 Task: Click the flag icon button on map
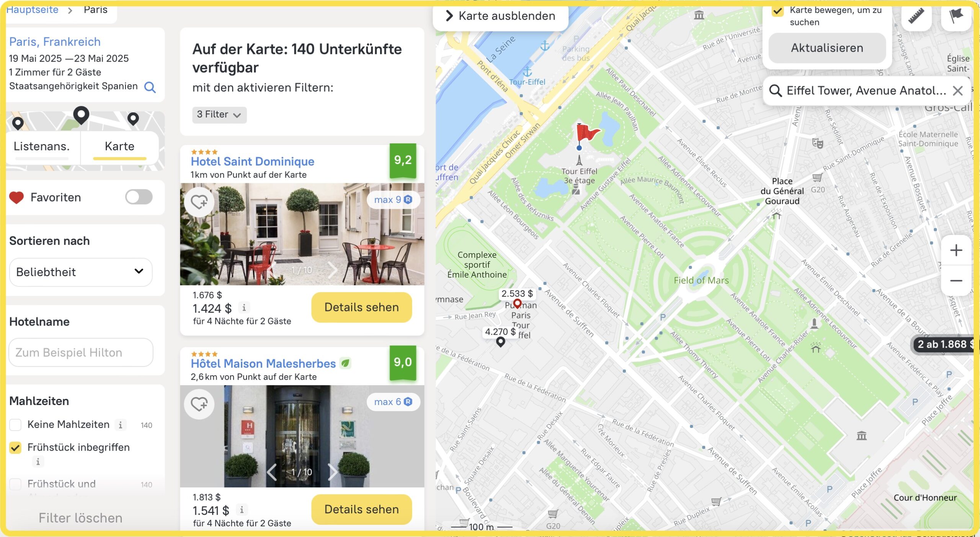coord(956,16)
